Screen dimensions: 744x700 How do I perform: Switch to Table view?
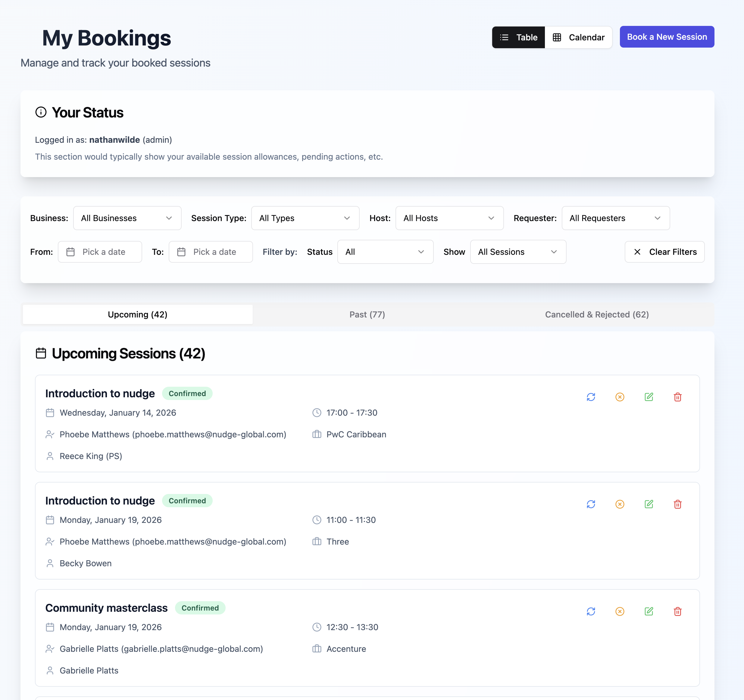(x=518, y=37)
